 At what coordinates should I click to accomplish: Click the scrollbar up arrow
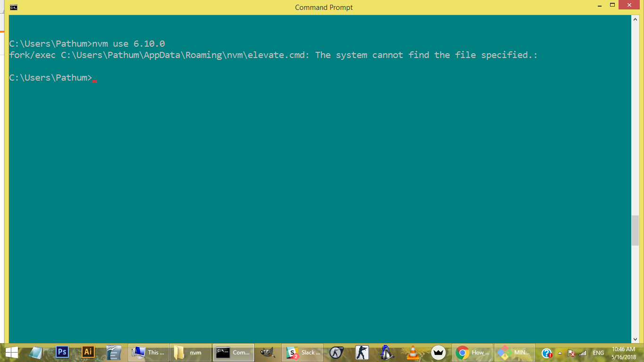pyautogui.click(x=635, y=19)
